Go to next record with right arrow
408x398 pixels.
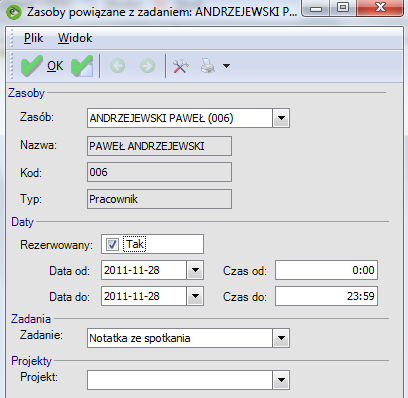point(148,66)
